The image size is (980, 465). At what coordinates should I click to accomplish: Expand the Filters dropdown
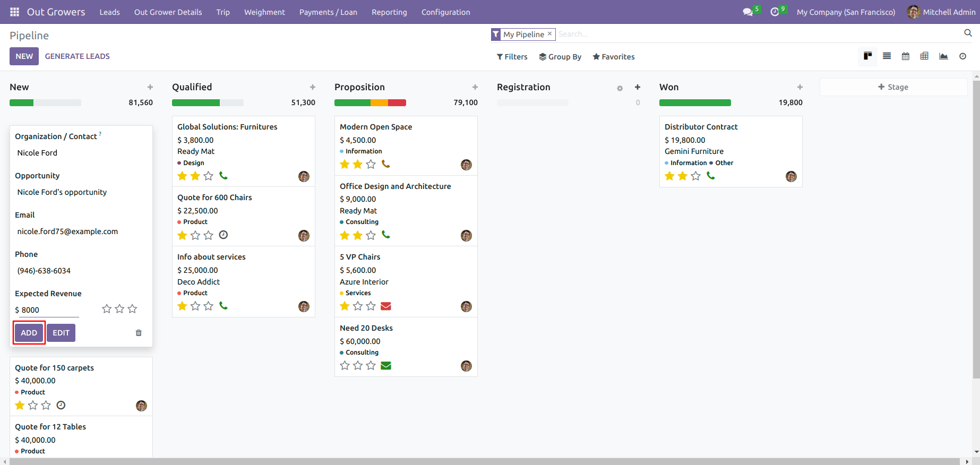(512, 57)
